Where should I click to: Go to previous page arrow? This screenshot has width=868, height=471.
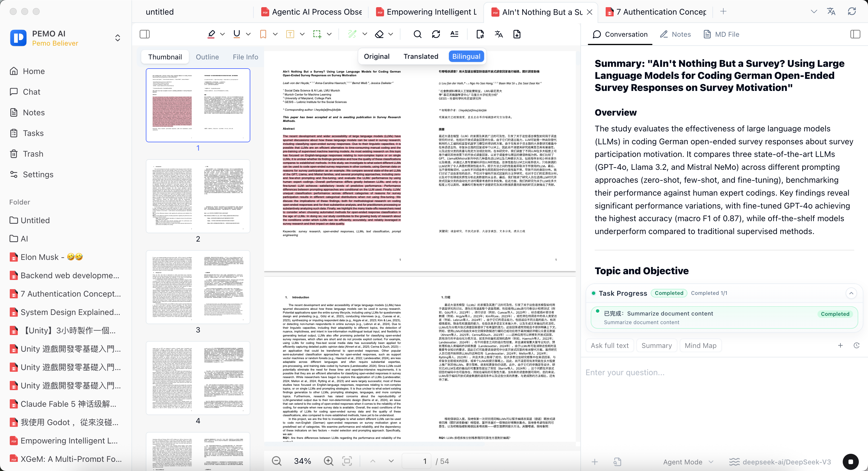click(373, 461)
